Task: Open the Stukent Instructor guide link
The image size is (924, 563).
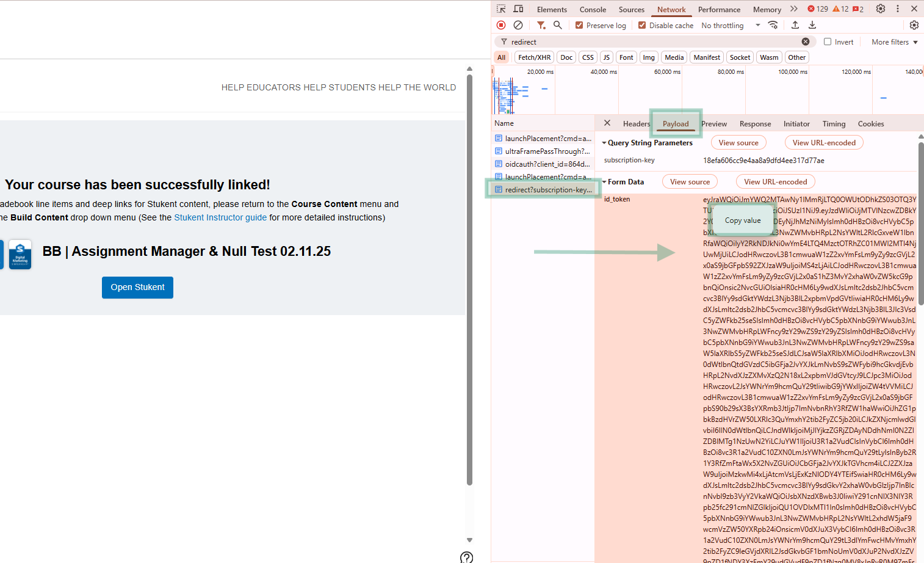Action: click(220, 217)
